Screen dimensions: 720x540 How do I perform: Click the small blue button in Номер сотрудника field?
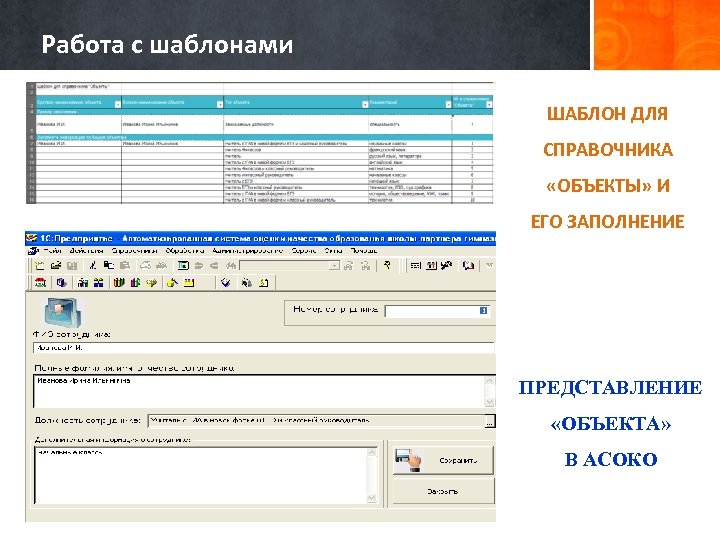483,311
